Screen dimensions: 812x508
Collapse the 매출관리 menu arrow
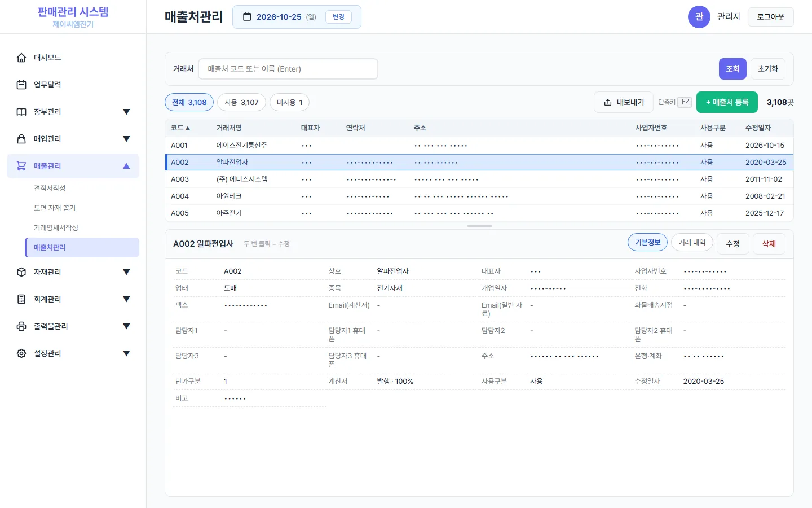pyautogui.click(x=126, y=166)
